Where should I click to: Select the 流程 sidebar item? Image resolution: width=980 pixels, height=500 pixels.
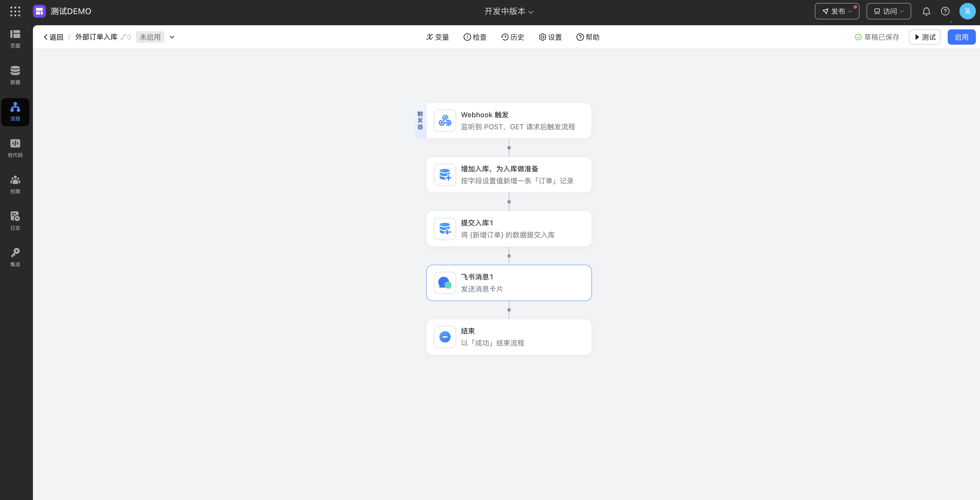tap(15, 112)
